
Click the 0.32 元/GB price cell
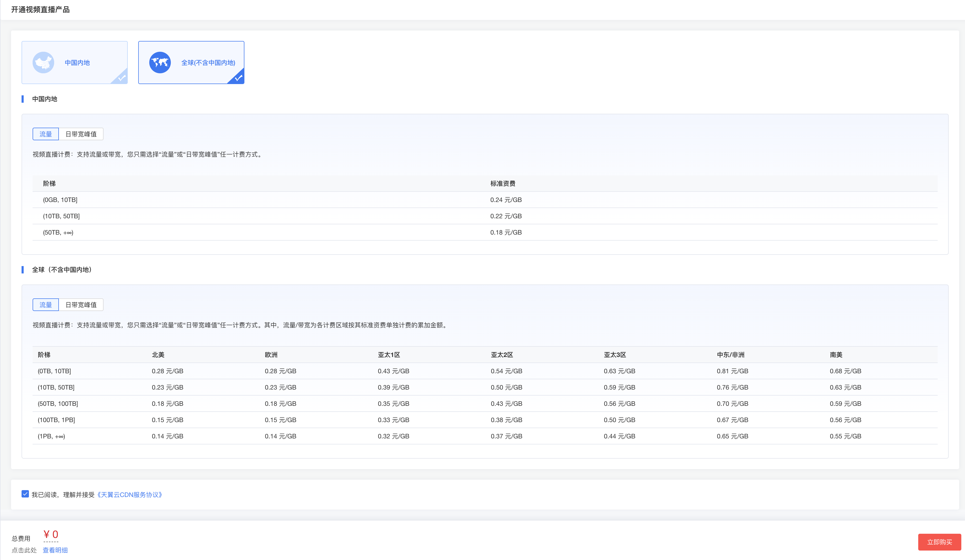tap(393, 436)
